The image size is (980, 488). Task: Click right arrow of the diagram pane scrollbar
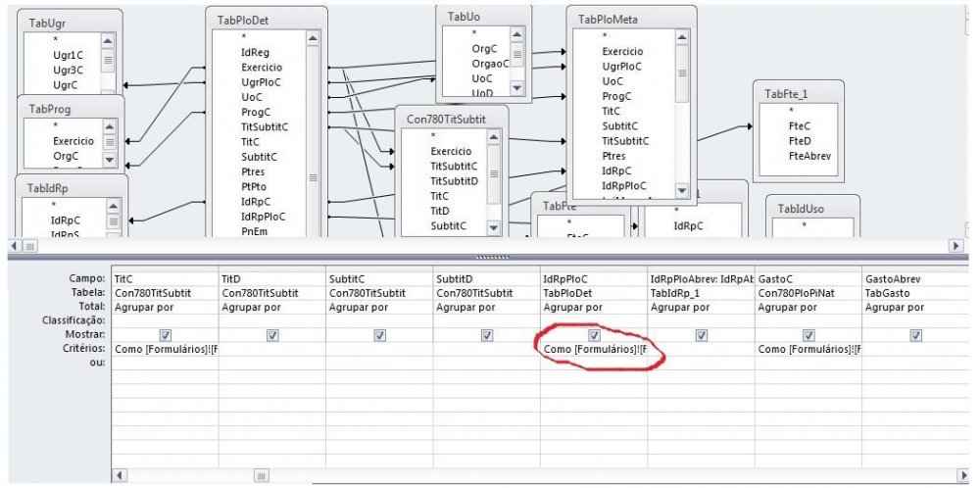click(x=956, y=245)
